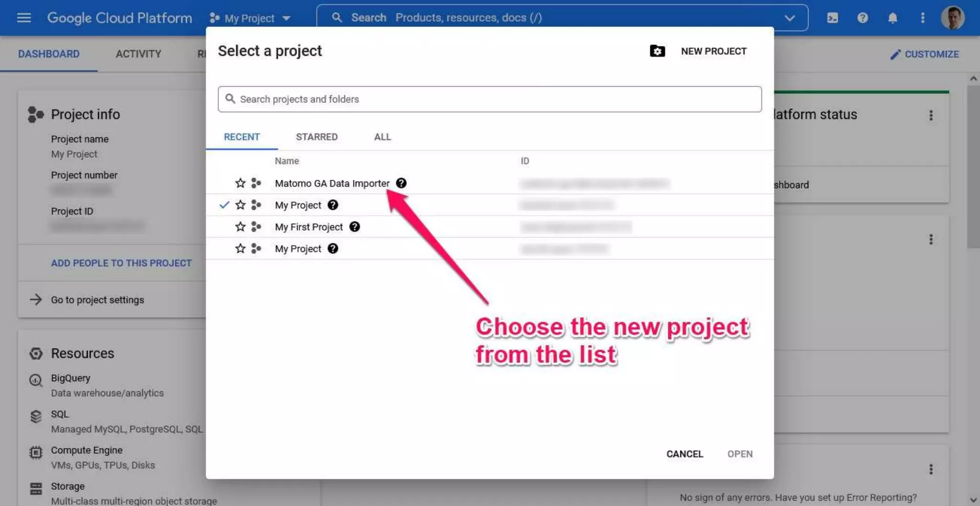Click ADD PEOPLE TO THIS PROJECT link

[121, 263]
